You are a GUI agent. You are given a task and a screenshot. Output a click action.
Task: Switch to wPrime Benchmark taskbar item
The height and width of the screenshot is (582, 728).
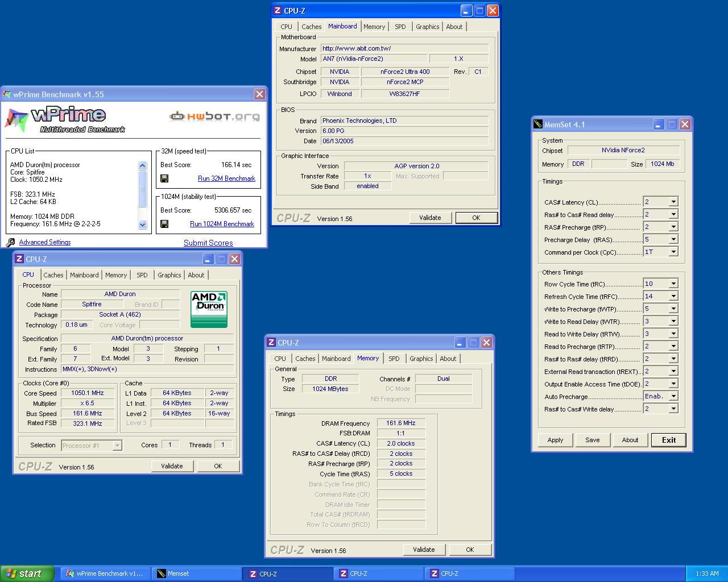105,573
